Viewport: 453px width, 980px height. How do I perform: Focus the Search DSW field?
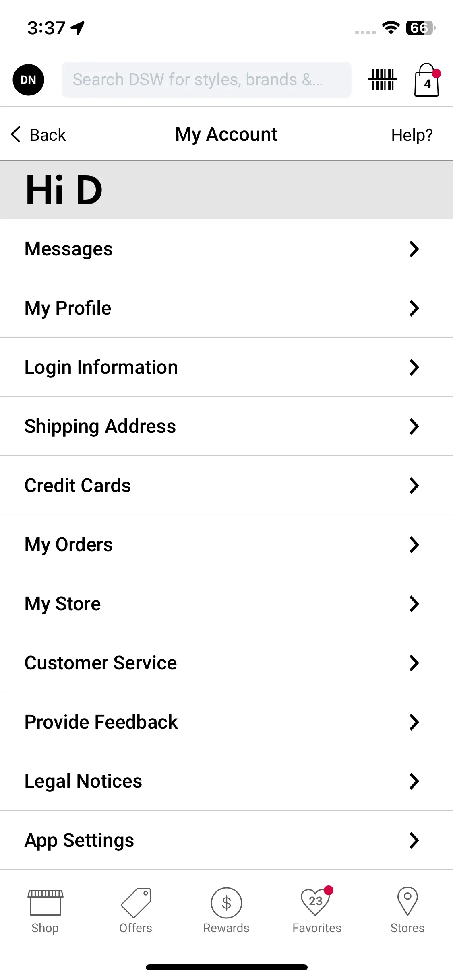[x=206, y=80]
